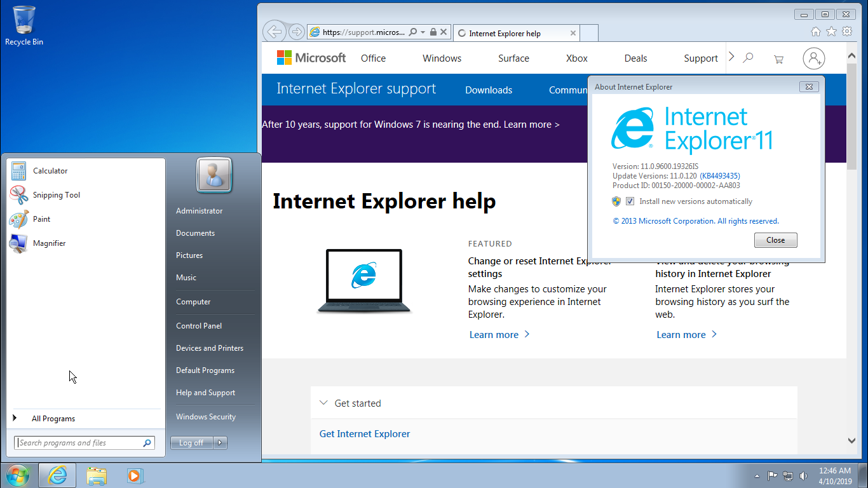This screenshot has width=868, height=488.
Task: Open Help and Support in Start menu
Action: point(205,393)
